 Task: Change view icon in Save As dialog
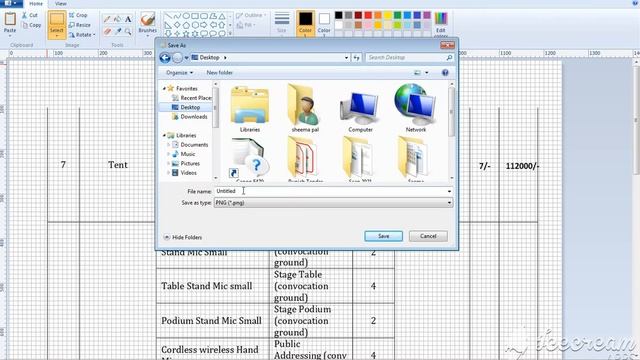[417, 73]
